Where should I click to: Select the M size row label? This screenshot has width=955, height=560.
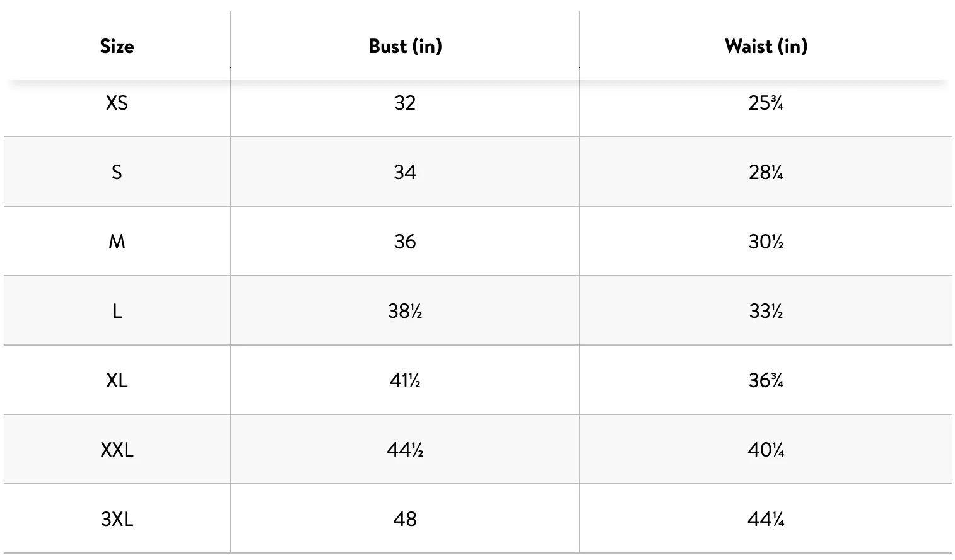point(117,242)
